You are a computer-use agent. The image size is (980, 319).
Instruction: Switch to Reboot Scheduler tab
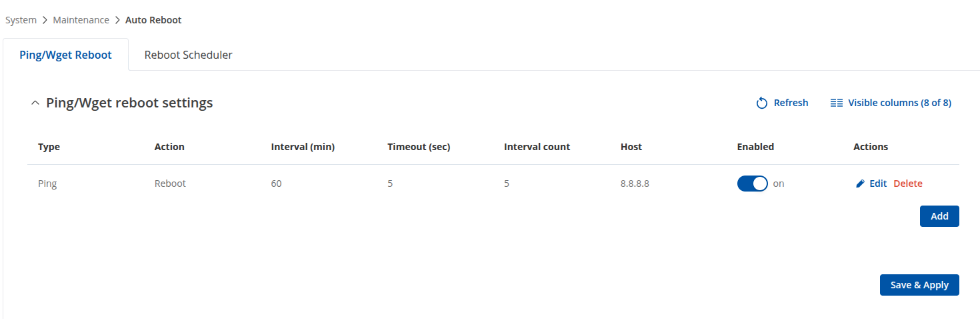pyautogui.click(x=189, y=55)
